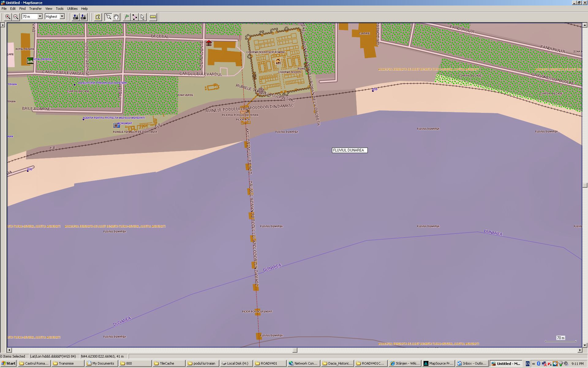Screen dimensions: 588x368
Task: Open the Utilities menu
Action: point(72,9)
